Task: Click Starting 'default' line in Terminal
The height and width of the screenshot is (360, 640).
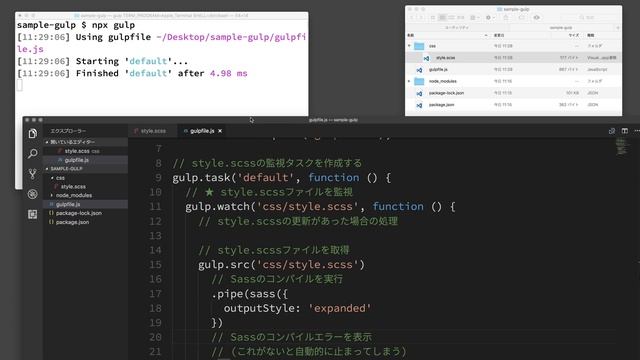Action: [102, 61]
